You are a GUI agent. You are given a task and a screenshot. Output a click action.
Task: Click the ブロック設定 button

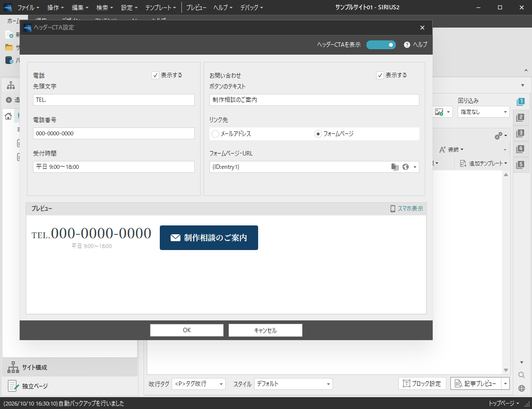coord(422,383)
